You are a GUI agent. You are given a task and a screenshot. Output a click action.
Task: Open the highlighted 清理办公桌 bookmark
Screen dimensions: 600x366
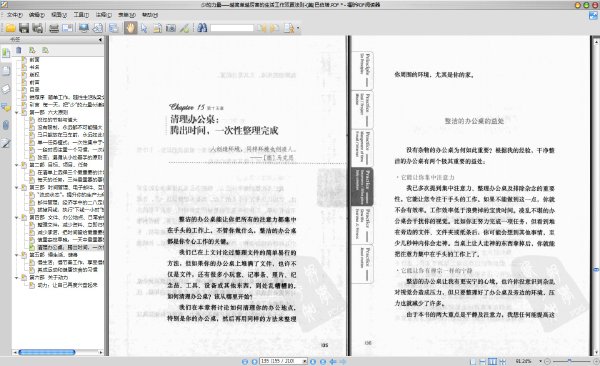[70, 248]
